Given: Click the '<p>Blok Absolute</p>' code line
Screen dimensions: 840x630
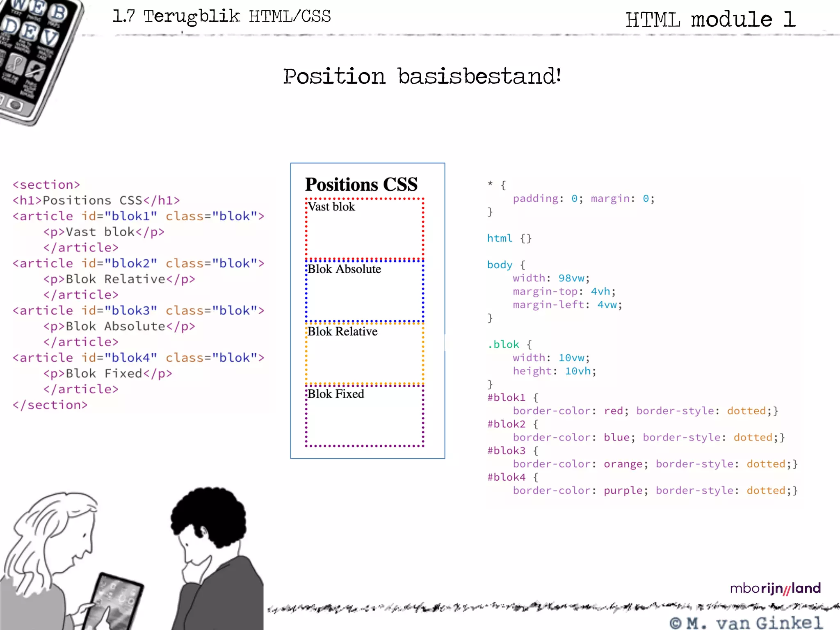Looking at the screenshot, I should tap(119, 326).
